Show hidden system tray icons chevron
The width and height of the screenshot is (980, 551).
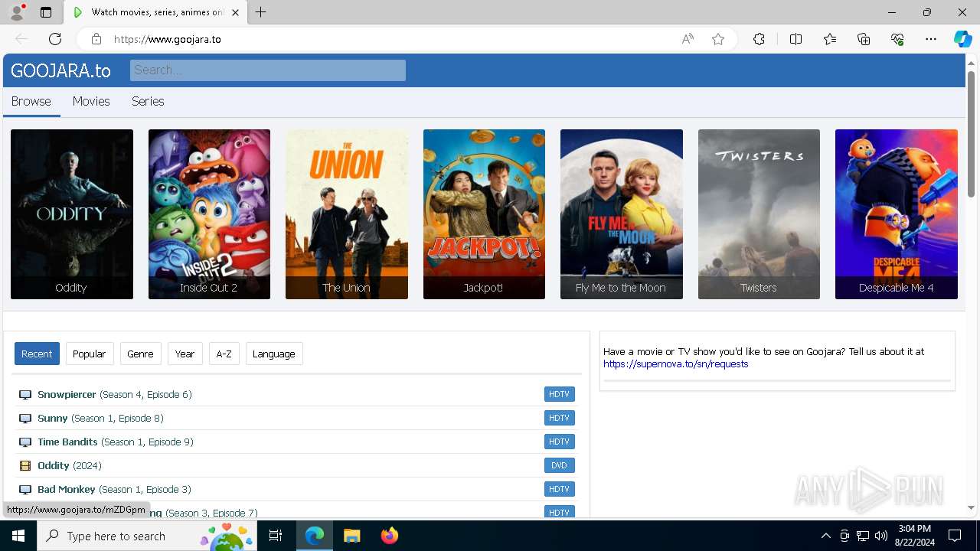[825, 536]
